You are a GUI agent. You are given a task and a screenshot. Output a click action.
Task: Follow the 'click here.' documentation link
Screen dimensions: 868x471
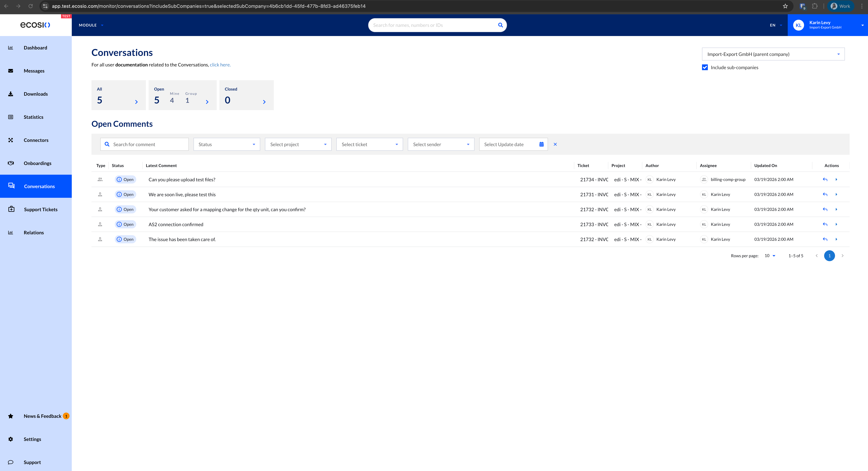[x=220, y=65]
